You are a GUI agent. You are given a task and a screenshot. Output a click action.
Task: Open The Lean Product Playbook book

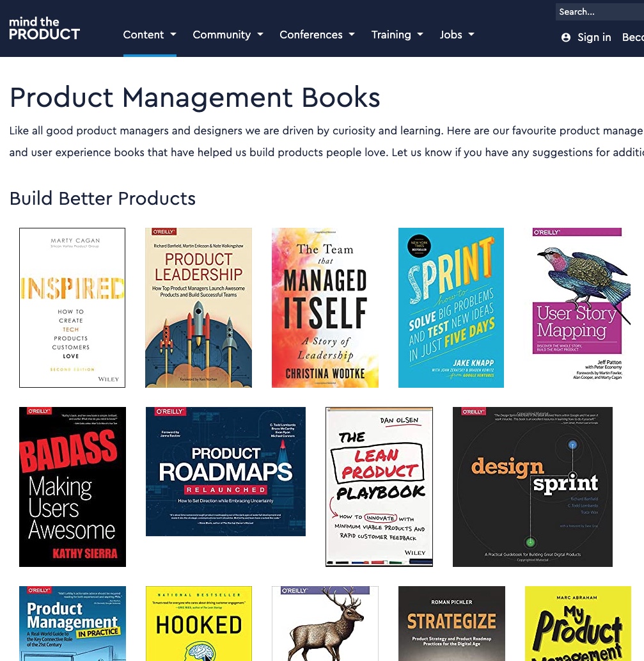(x=379, y=487)
